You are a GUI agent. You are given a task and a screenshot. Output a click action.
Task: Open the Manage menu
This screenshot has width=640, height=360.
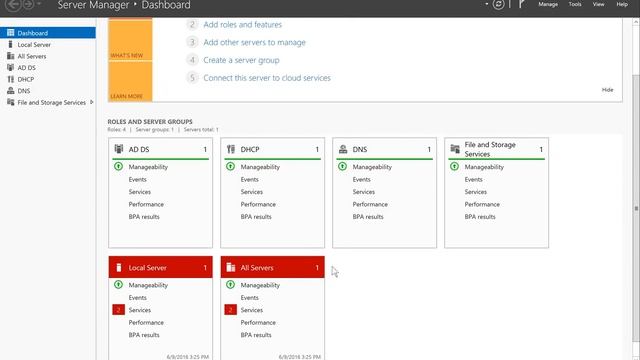[x=548, y=4]
